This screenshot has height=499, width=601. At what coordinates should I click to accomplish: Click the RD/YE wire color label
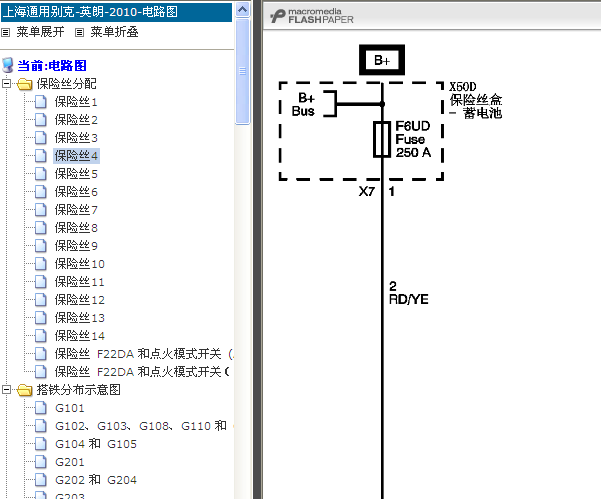(x=409, y=299)
